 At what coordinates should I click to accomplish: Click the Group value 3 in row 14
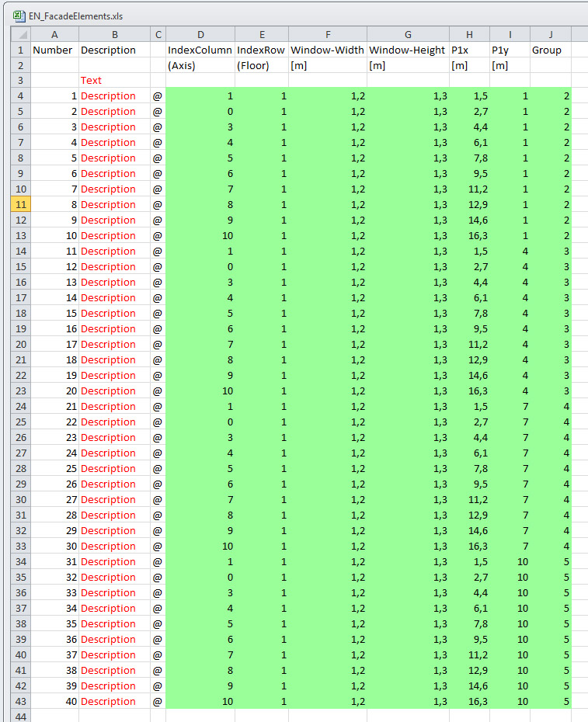pos(551,252)
